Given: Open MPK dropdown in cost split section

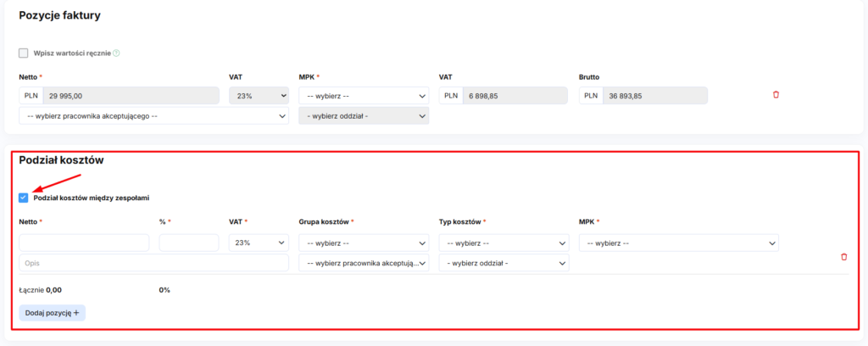Looking at the screenshot, I should click(678, 243).
